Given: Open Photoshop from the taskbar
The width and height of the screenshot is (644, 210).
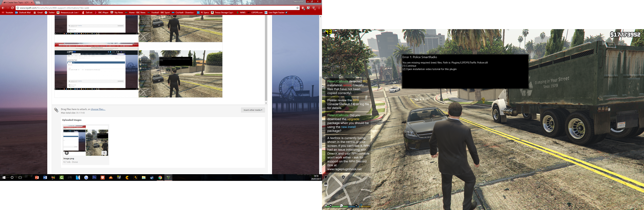Looking at the screenshot, I should pos(94,178).
